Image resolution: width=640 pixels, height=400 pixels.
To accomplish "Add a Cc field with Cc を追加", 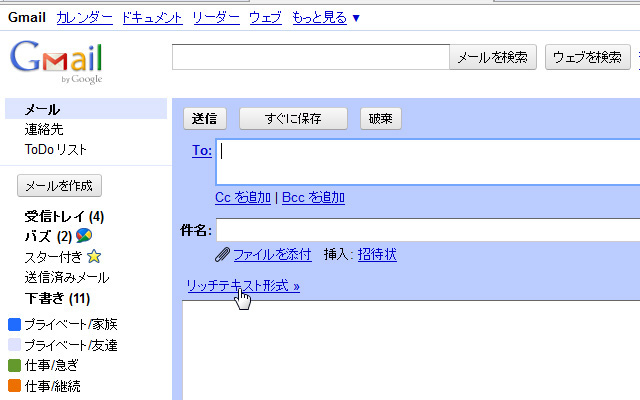I will click(243, 198).
